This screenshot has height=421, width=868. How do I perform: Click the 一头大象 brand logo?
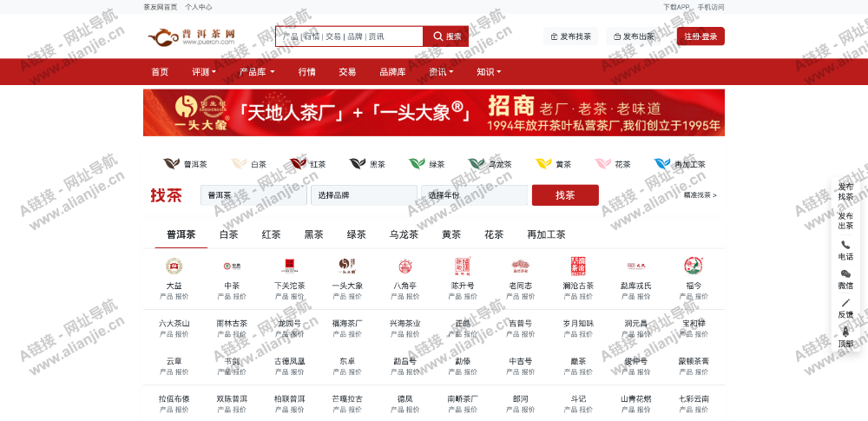347,266
